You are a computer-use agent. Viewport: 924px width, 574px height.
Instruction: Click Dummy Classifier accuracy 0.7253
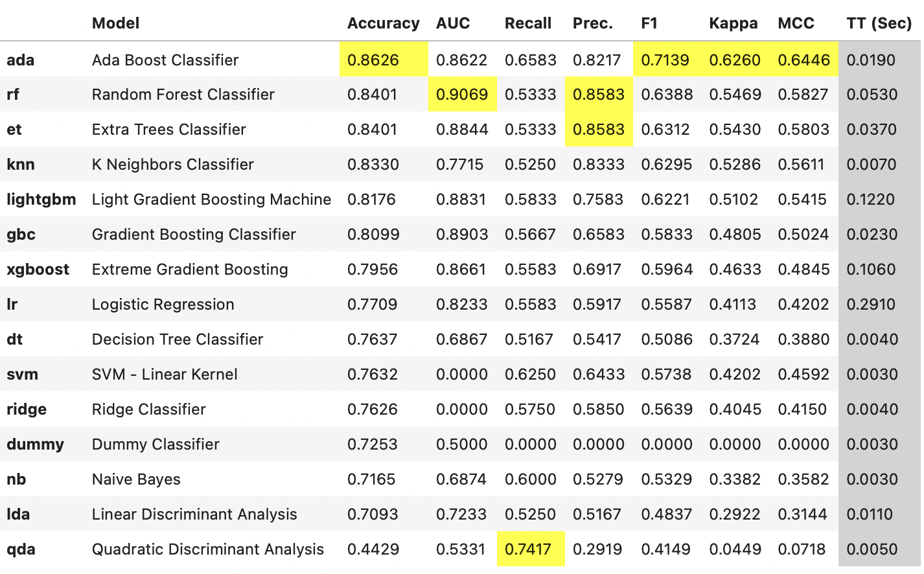pyautogui.click(x=373, y=444)
